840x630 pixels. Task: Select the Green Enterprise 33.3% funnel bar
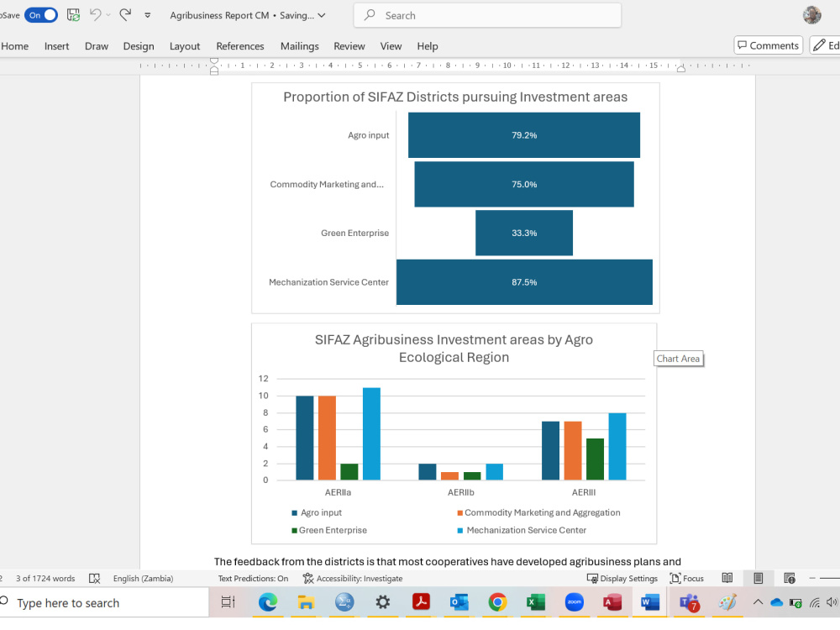point(524,233)
